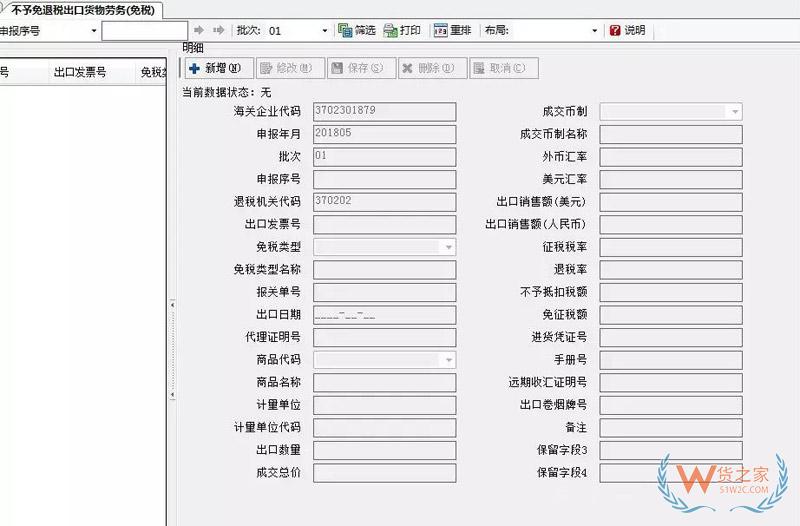Click the 出口日期 date field
800x526 pixels.
point(385,315)
